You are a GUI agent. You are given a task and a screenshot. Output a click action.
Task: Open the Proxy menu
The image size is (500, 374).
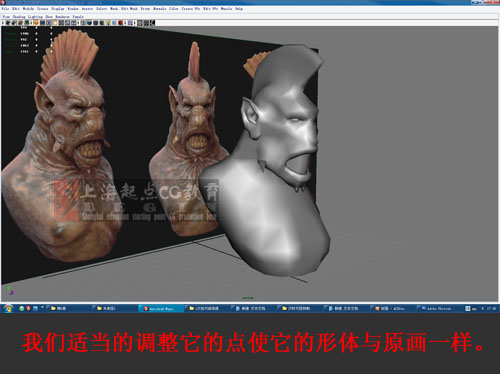(145, 9)
